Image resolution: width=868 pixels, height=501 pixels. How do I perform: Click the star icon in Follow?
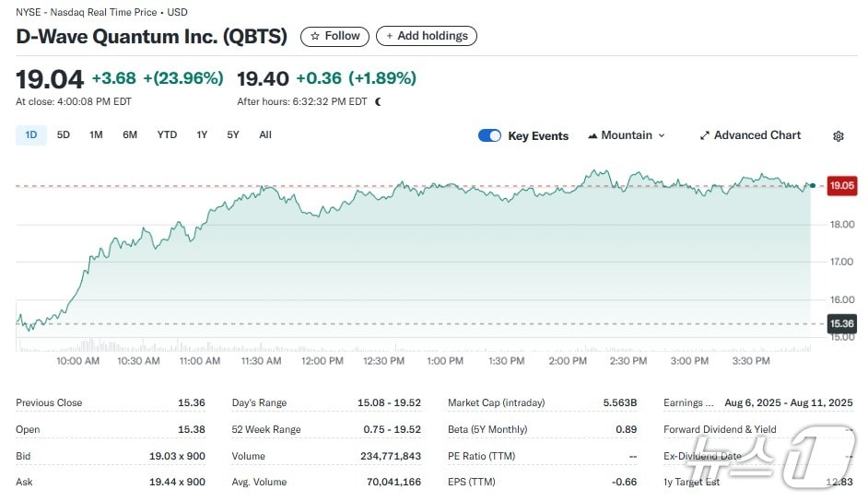coord(315,36)
